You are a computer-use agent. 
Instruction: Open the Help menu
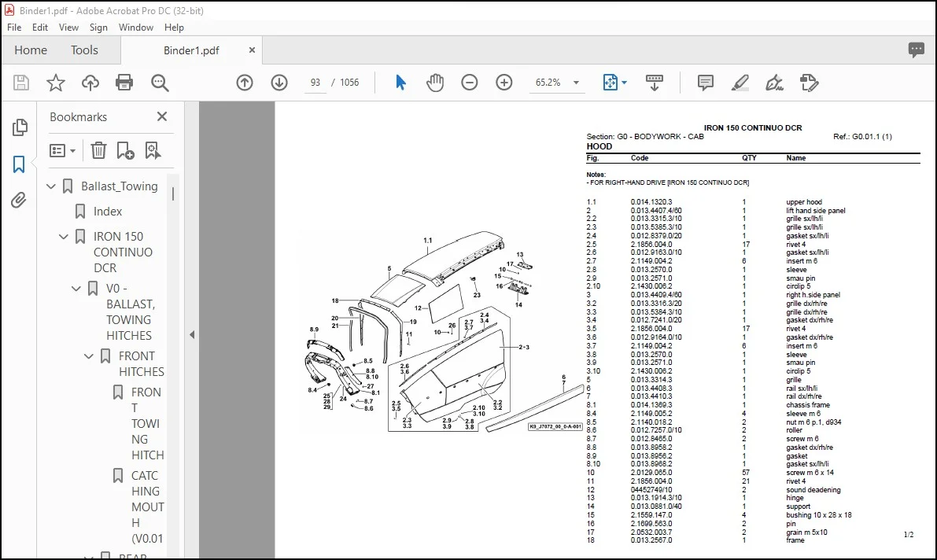pyautogui.click(x=174, y=28)
